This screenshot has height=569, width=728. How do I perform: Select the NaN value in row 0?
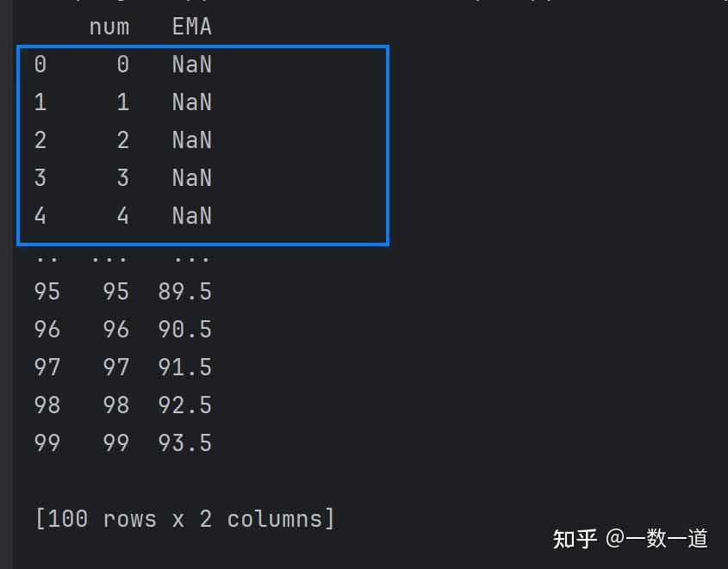click(x=191, y=65)
